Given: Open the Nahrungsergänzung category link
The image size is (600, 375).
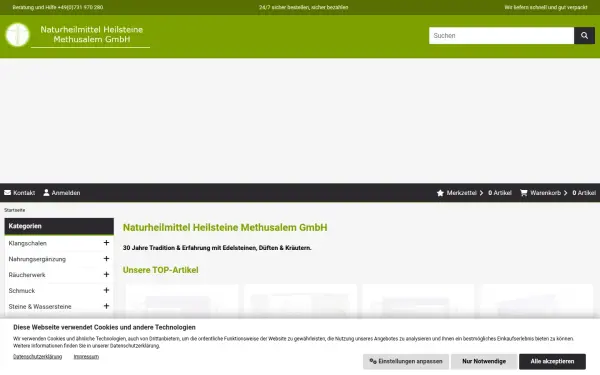Looking at the screenshot, I should click(x=37, y=259).
